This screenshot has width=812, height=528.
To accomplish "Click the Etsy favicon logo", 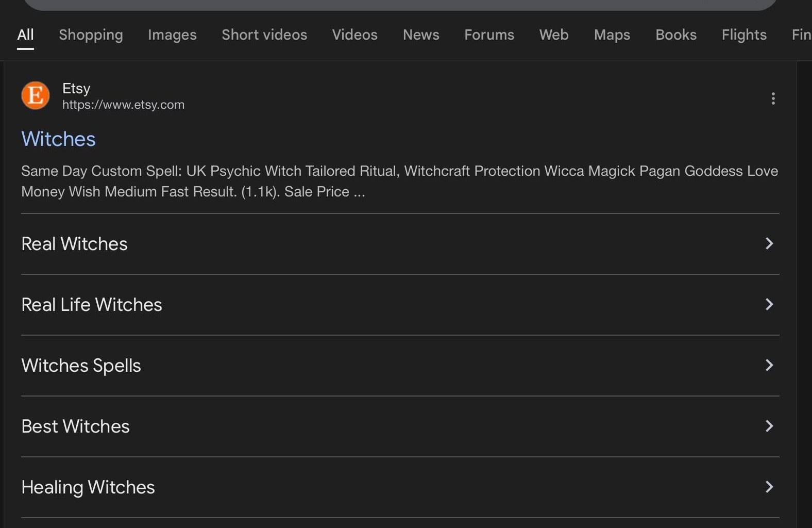I will point(36,96).
